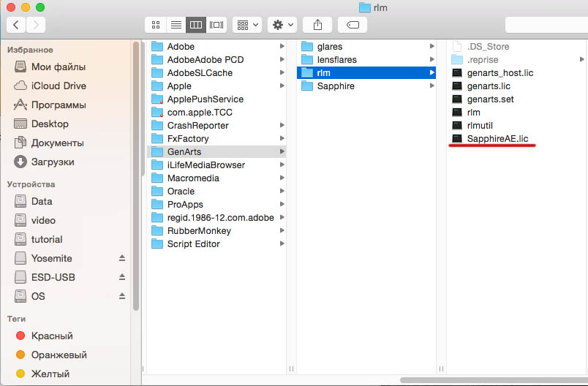Click the Edit Tags toolbar button
588x386 pixels.
coord(353,25)
